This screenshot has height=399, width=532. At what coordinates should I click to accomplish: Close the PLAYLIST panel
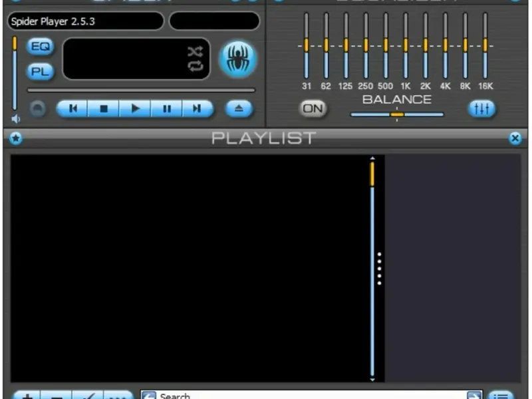(x=515, y=138)
